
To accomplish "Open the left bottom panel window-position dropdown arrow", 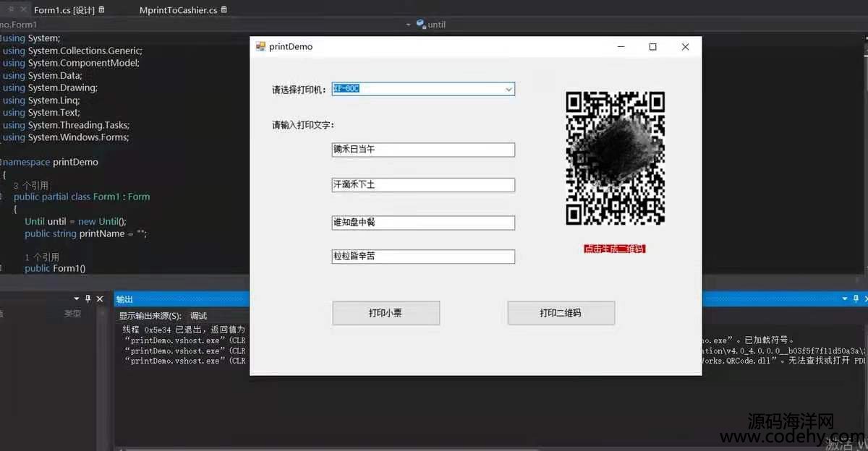I will 77,299.
